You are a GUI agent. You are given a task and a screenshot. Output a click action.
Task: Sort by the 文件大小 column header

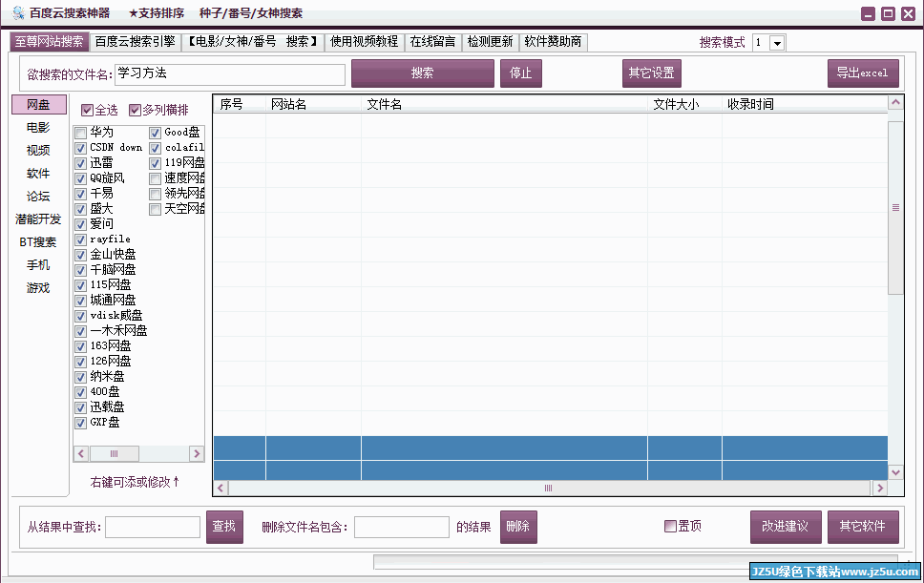[x=684, y=104]
